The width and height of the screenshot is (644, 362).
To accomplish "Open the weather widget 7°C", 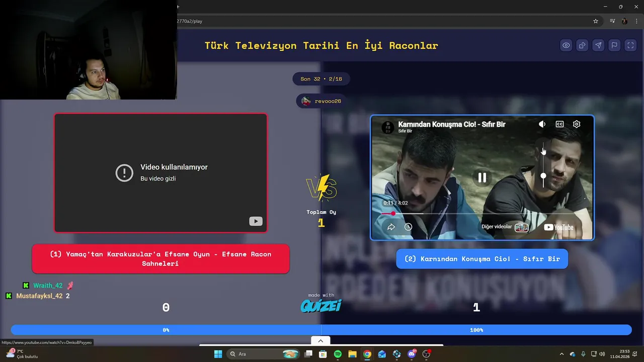I will (x=23, y=354).
